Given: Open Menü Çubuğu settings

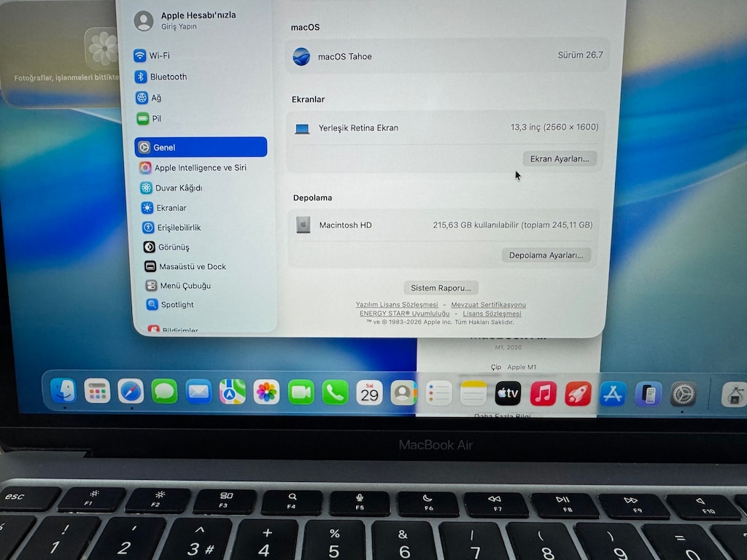Looking at the screenshot, I should tap(178, 286).
